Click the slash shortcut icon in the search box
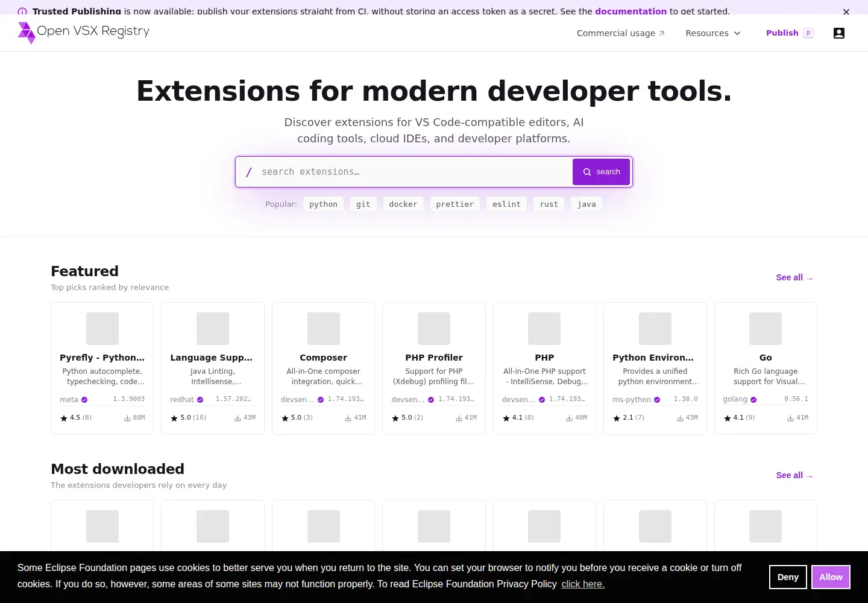The height and width of the screenshot is (603, 868). [248, 172]
